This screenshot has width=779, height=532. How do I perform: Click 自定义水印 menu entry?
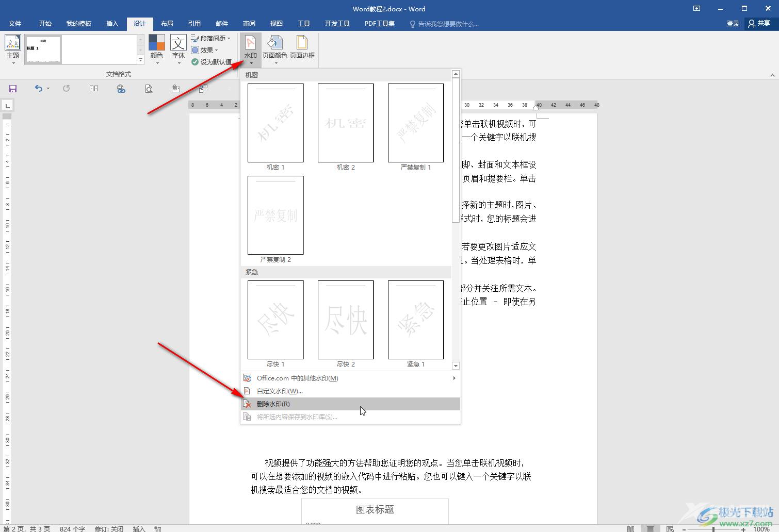click(350, 391)
